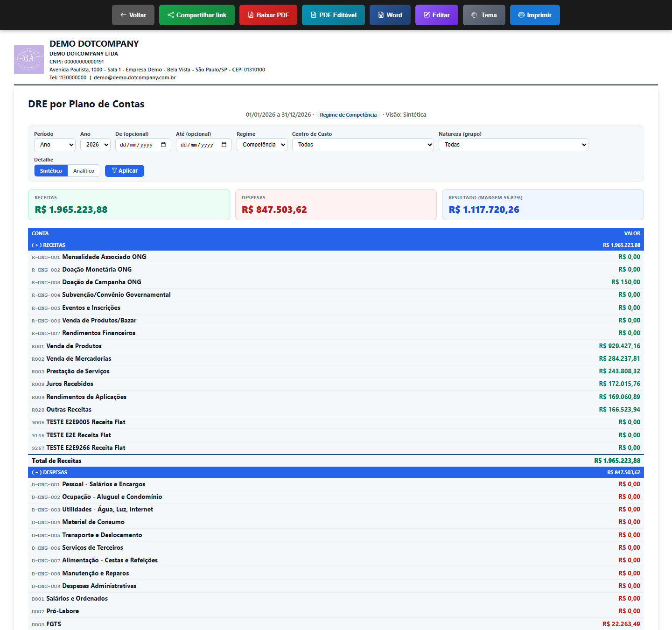Click the (–) DESPESAS section header
Image resolution: width=672 pixels, height=630 pixels.
tap(336, 472)
